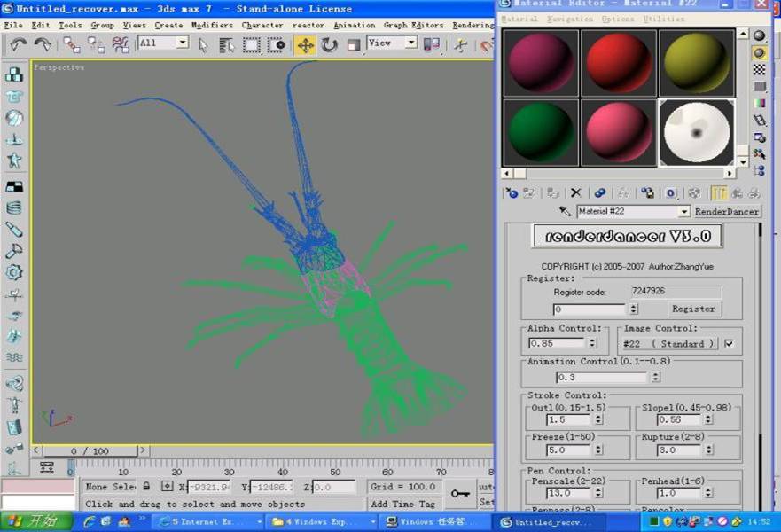Click Material Effects Channel 0 icon

coord(671,192)
